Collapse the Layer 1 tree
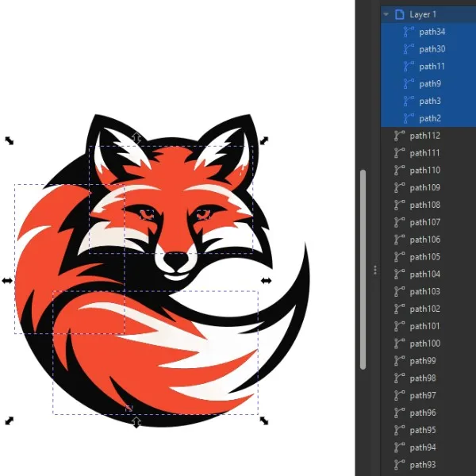Screen dimensions: 476x476 click(386, 14)
